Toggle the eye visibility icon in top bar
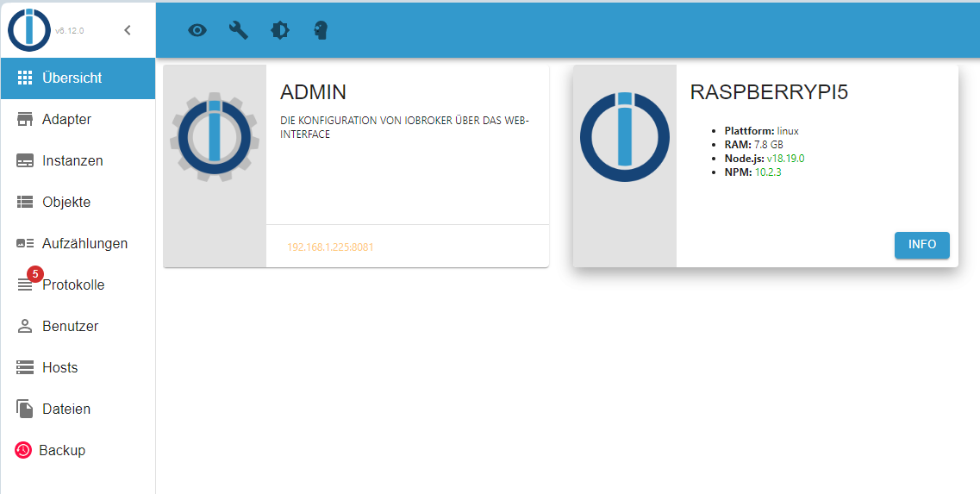Screen dimensions: 980x494 point(197,30)
